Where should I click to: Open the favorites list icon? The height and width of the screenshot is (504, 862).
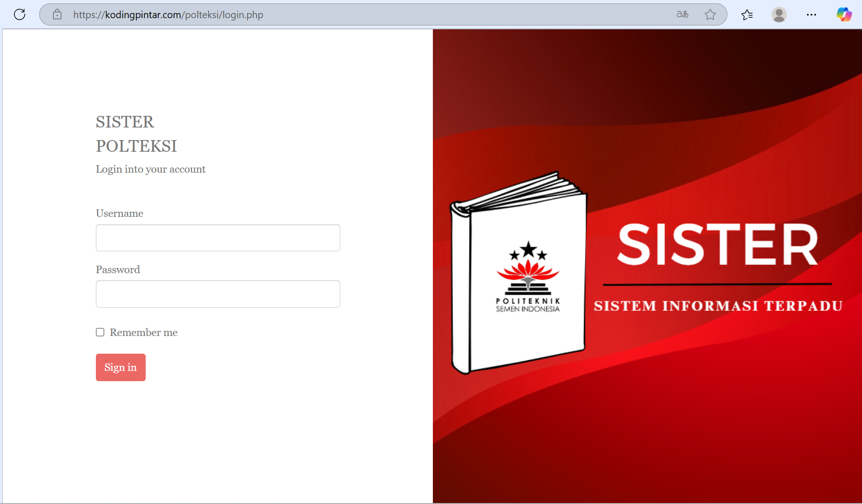747,15
